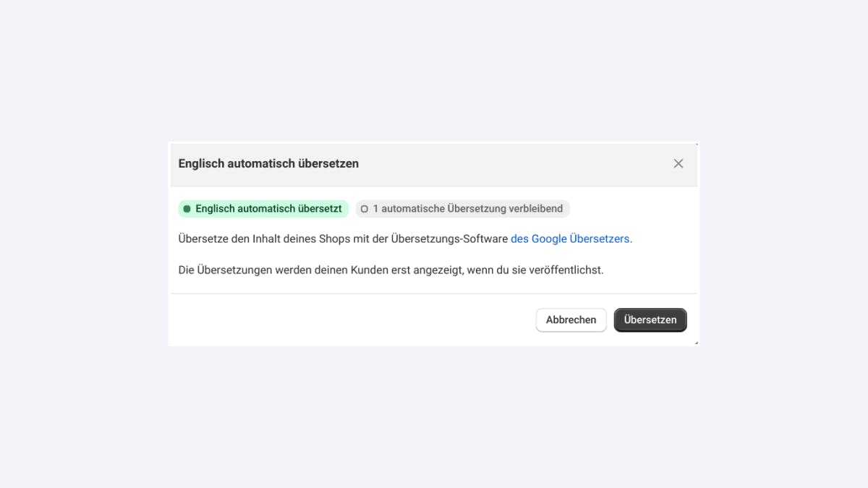Click the '1 automatische Übersetzung verbleibend' badge

[x=463, y=208]
